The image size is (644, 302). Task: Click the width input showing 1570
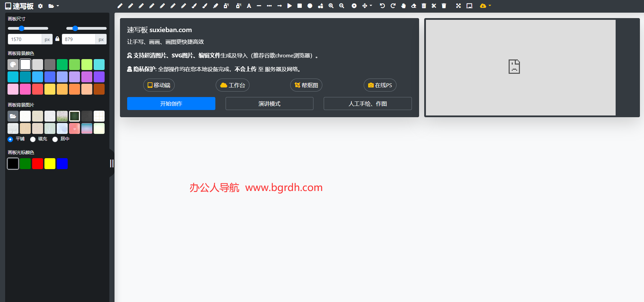tap(25, 39)
